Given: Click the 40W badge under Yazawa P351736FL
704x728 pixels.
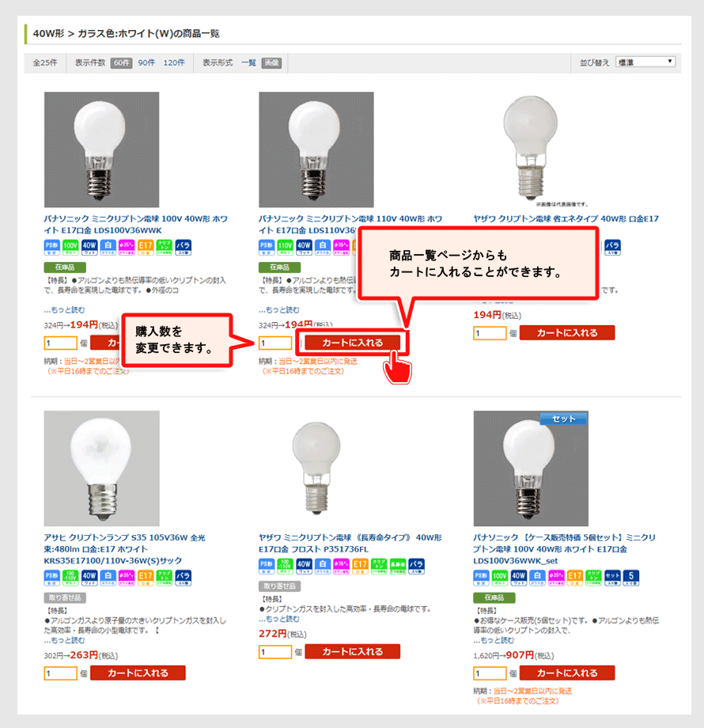Looking at the screenshot, I should pyautogui.click(x=304, y=566).
